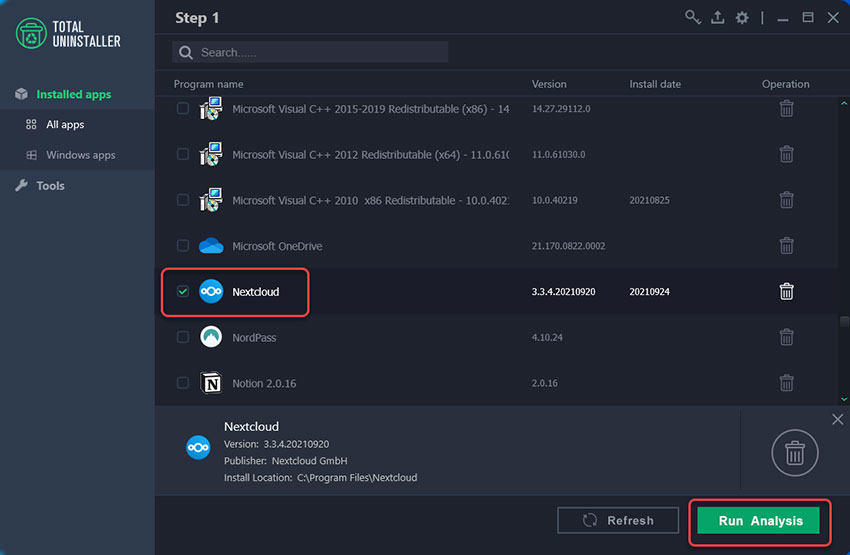Image resolution: width=850 pixels, height=555 pixels.
Task: Click trash icon for Visual C++ 2015-2019 row
Action: click(x=787, y=108)
